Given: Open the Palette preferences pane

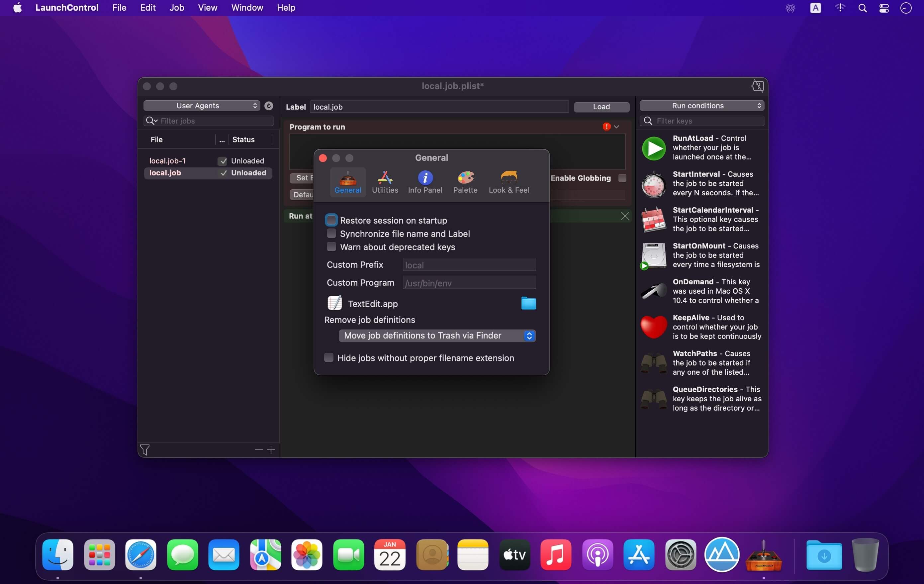Looking at the screenshot, I should 465,182.
